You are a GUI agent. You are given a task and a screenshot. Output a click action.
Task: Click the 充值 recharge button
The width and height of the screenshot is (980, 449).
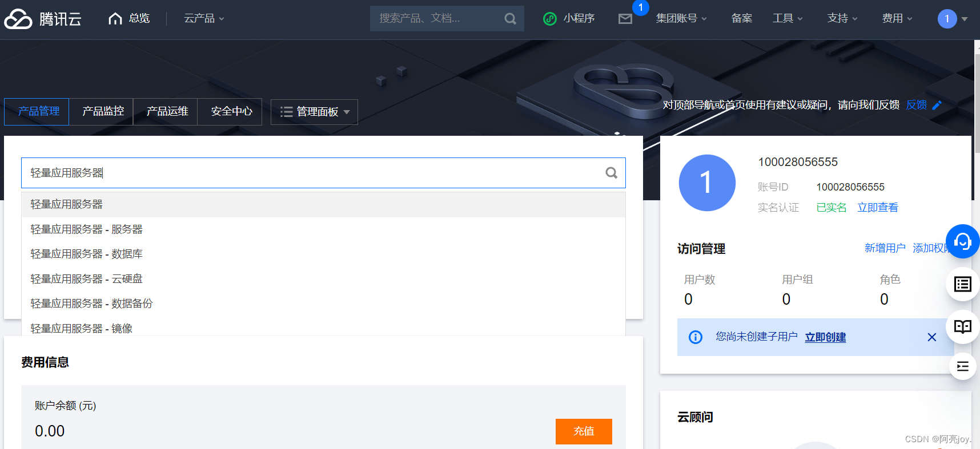pos(584,431)
